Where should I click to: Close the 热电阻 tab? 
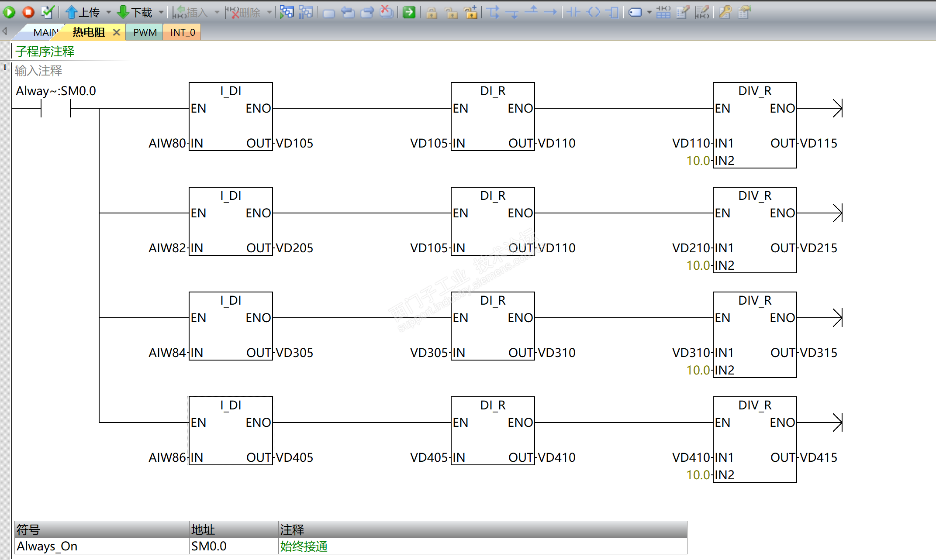(116, 32)
